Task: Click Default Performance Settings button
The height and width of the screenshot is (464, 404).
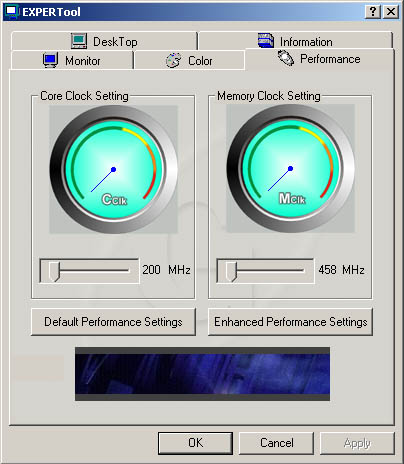Action: point(113,322)
